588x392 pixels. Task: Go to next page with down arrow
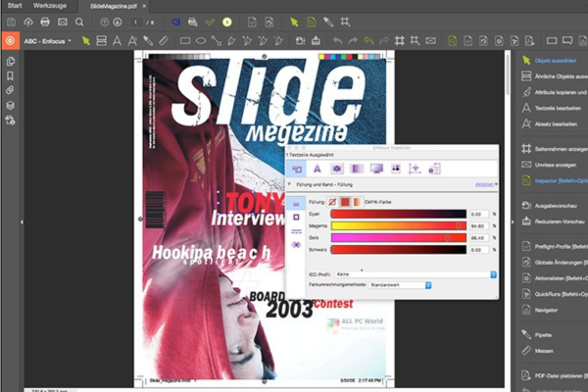tap(118, 23)
